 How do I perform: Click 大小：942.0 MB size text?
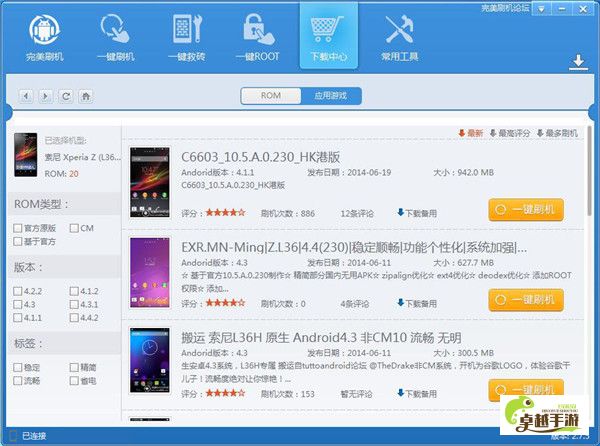463,173
